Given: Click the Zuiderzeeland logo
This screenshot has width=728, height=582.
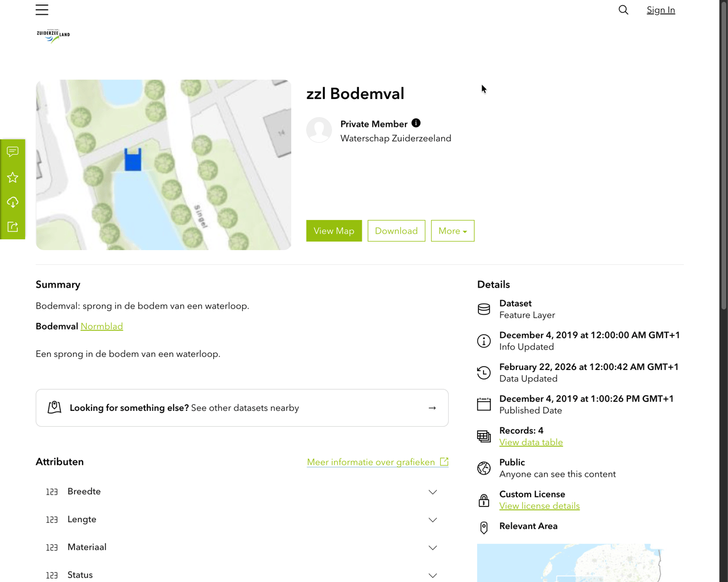Looking at the screenshot, I should point(53,36).
